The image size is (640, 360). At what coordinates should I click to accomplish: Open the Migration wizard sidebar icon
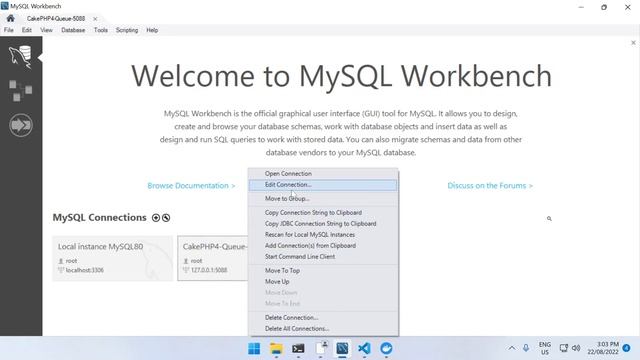click(21, 125)
